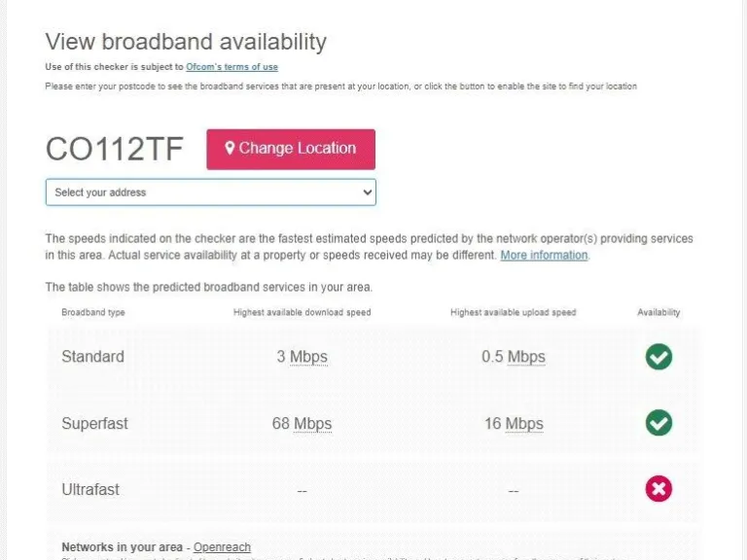Click Mbps abbreviation beside 16 Superfast upload

(524, 424)
